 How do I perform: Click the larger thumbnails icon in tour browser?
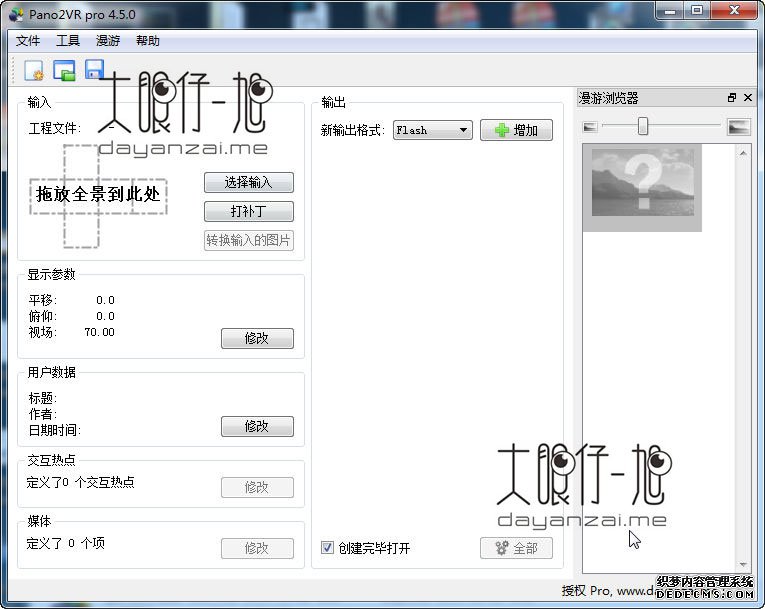coord(738,127)
